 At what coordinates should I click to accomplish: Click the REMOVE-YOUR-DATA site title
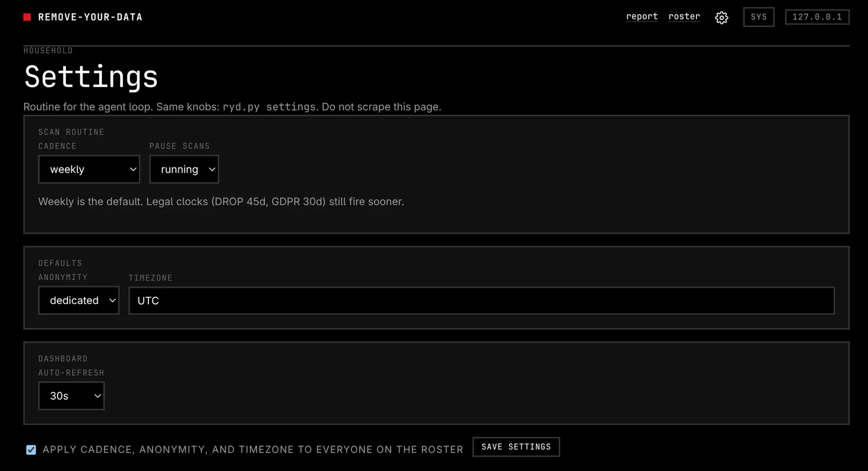coord(90,17)
